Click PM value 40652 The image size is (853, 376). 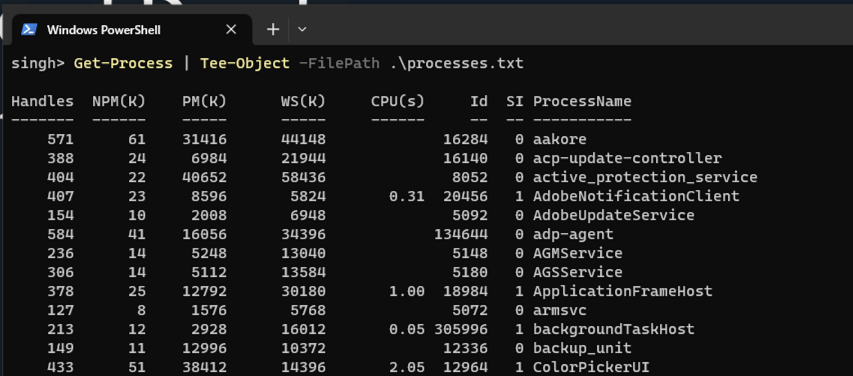point(204,177)
